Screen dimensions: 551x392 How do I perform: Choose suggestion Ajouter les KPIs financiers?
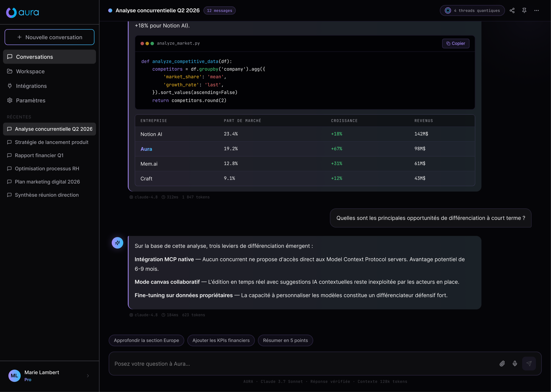pos(221,340)
